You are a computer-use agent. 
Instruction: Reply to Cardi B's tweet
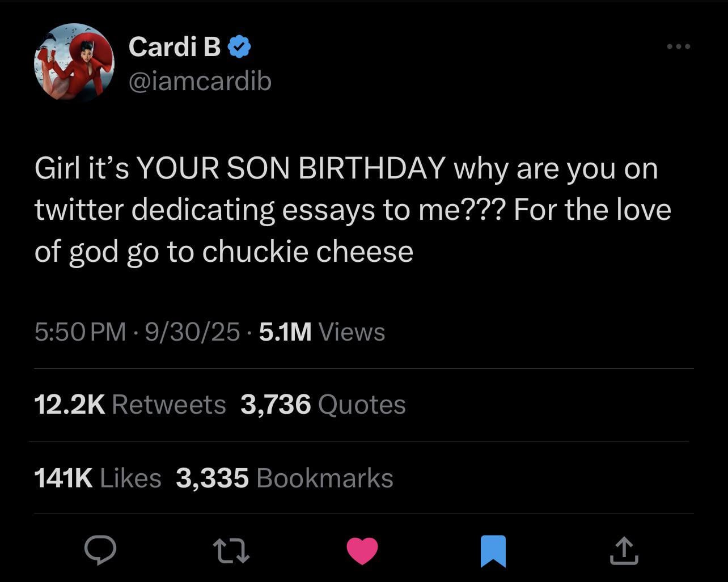pos(100,551)
